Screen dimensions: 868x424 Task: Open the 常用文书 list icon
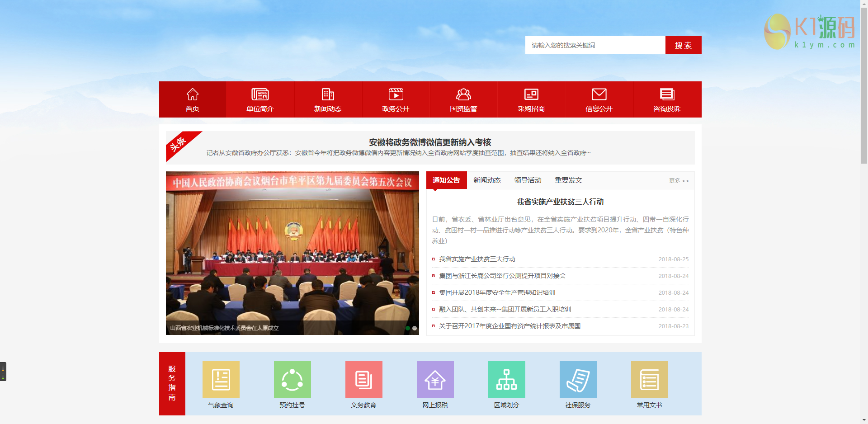(x=649, y=380)
